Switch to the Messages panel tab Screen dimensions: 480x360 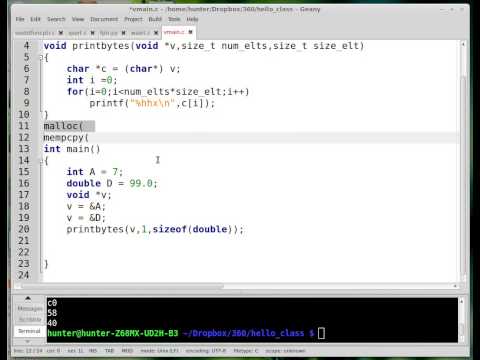pos(30,309)
